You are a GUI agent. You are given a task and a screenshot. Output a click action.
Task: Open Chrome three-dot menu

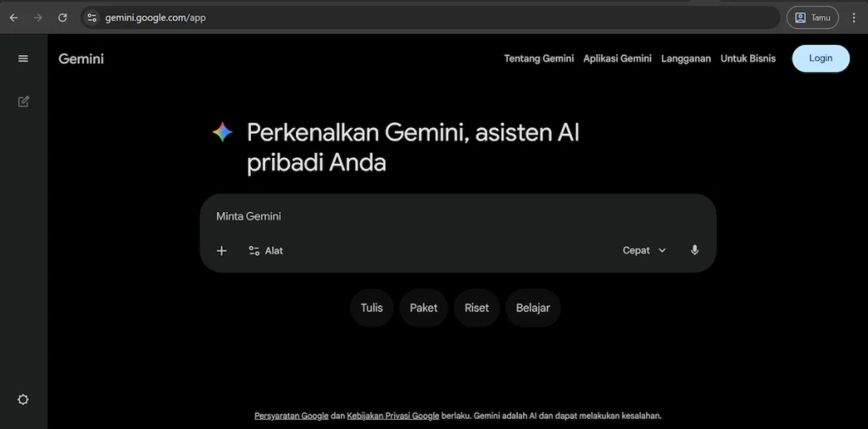click(x=854, y=18)
